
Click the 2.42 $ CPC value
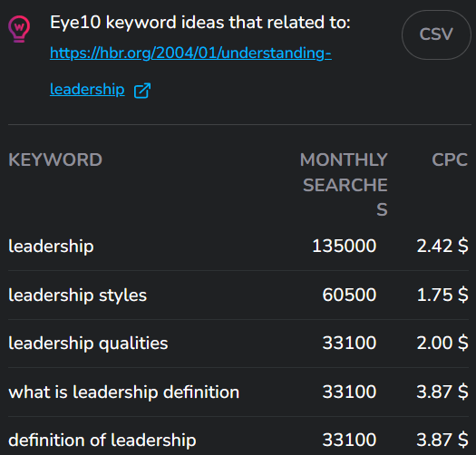442,246
